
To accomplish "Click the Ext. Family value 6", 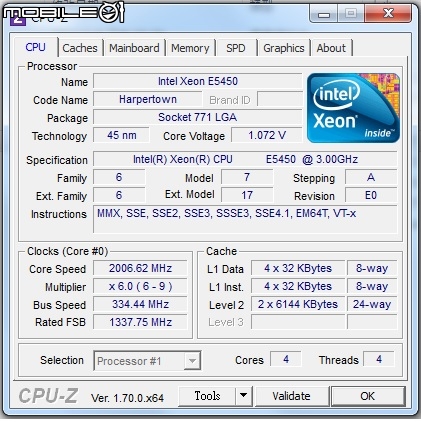I will tap(119, 195).
